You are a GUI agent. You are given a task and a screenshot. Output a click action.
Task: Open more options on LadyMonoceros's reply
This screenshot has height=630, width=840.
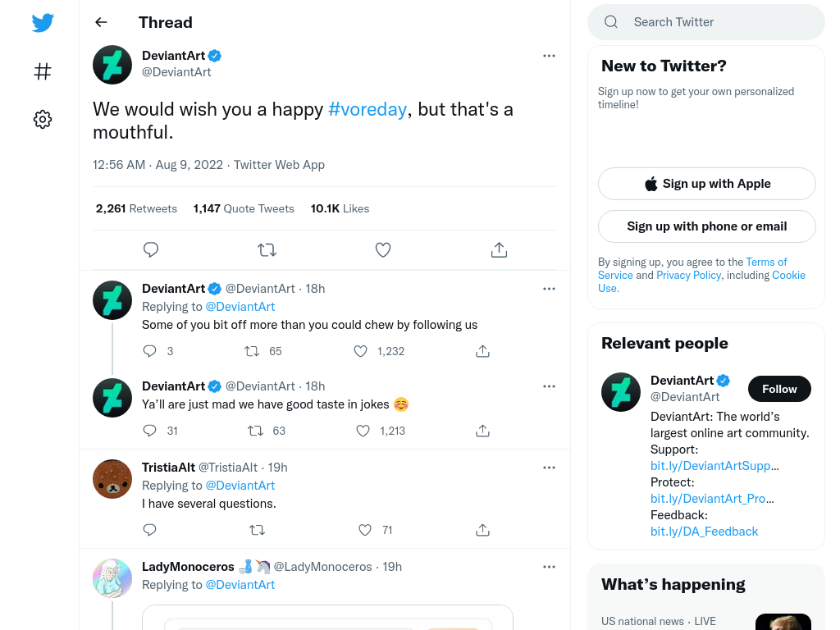click(x=549, y=567)
